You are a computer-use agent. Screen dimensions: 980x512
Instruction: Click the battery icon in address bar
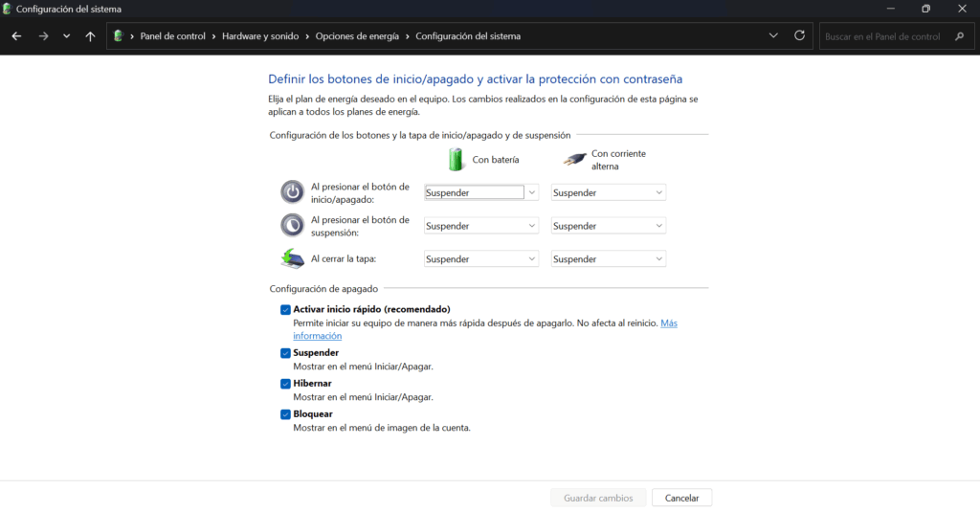click(x=118, y=36)
